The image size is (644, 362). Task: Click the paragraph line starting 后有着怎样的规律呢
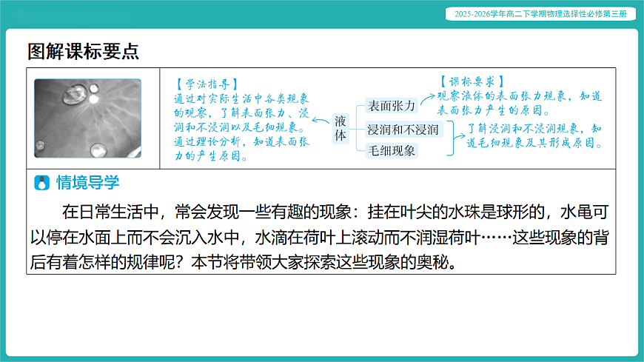(x=244, y=262)
